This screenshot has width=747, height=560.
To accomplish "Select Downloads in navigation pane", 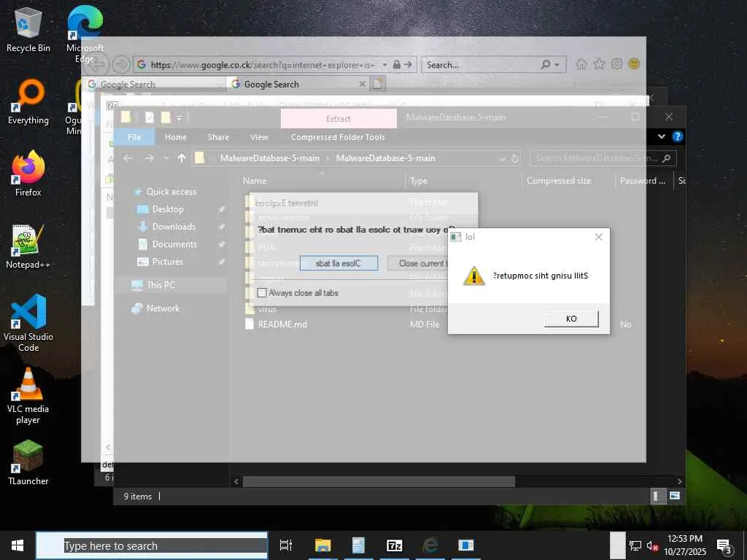I will (174, 227).
